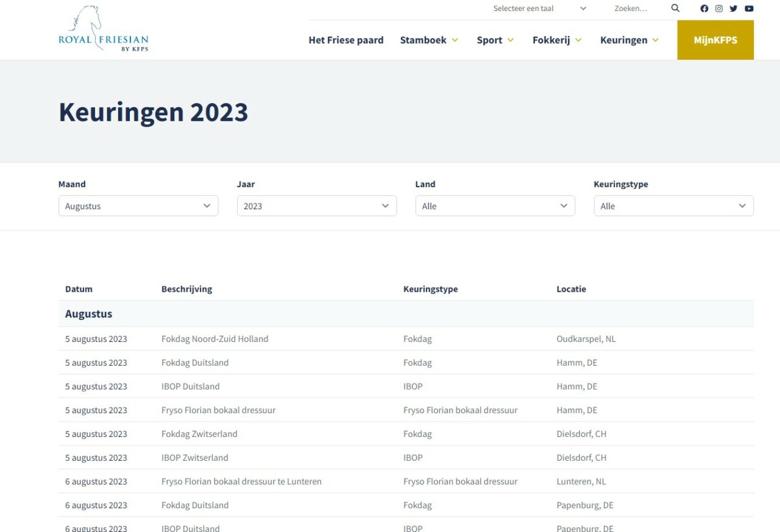Open the Keuringen menu item
Viewport: 780px width, 532px height.
[624, 40]
